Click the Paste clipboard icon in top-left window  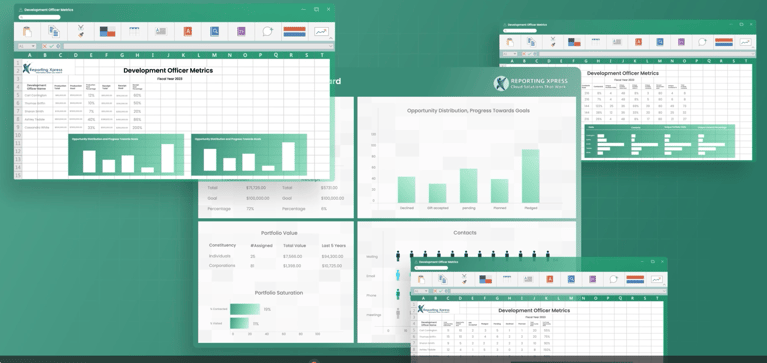pyautogui.click(x=27, y=31)
